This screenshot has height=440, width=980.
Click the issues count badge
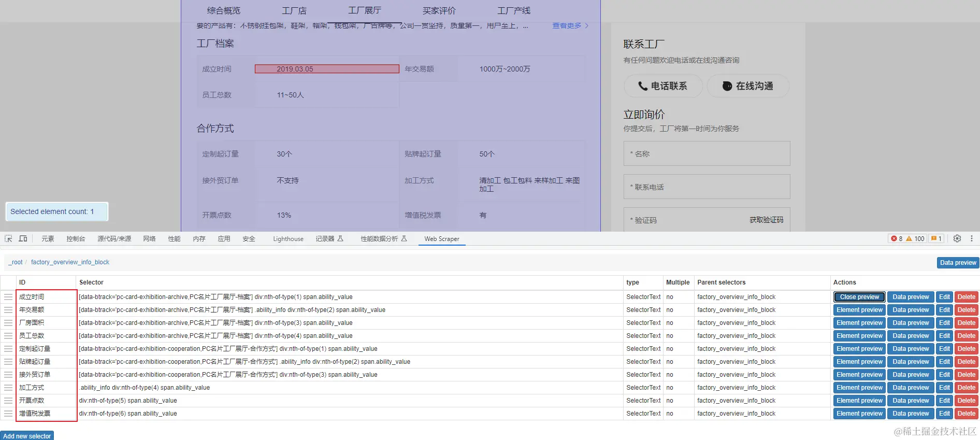pyautogui.click(x=936, y=238)
